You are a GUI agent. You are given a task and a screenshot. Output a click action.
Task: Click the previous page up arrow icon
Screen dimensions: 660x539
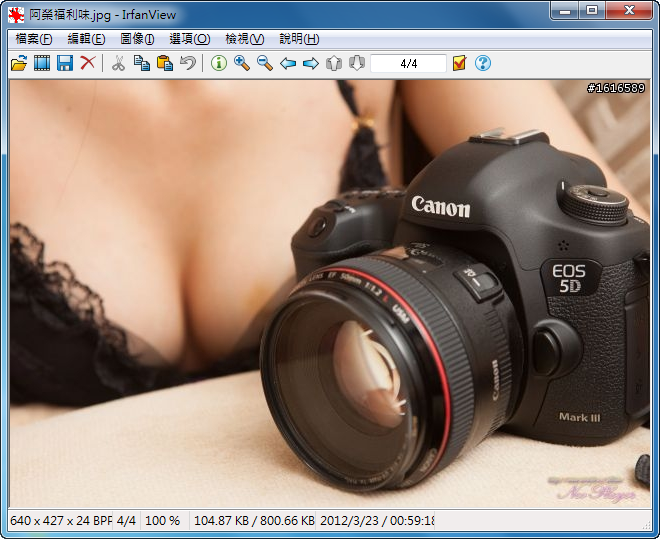click(334, 64)
